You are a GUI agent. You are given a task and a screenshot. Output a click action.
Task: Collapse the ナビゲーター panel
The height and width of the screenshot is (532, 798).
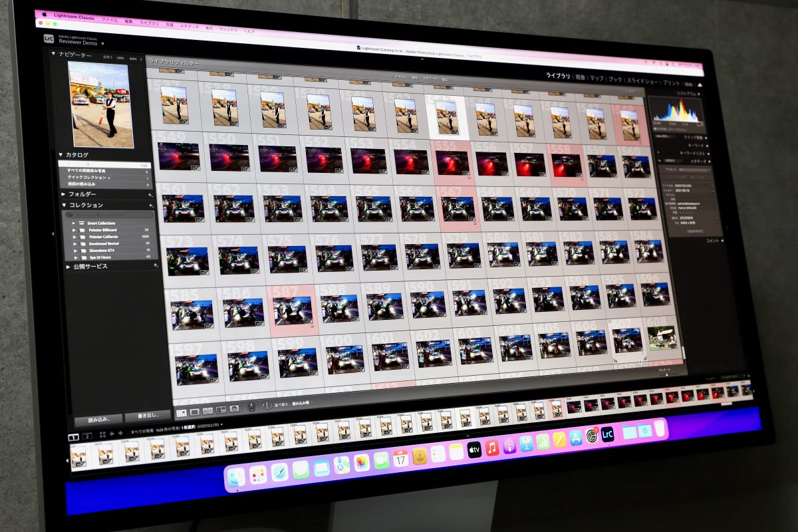tap(53, 53)
